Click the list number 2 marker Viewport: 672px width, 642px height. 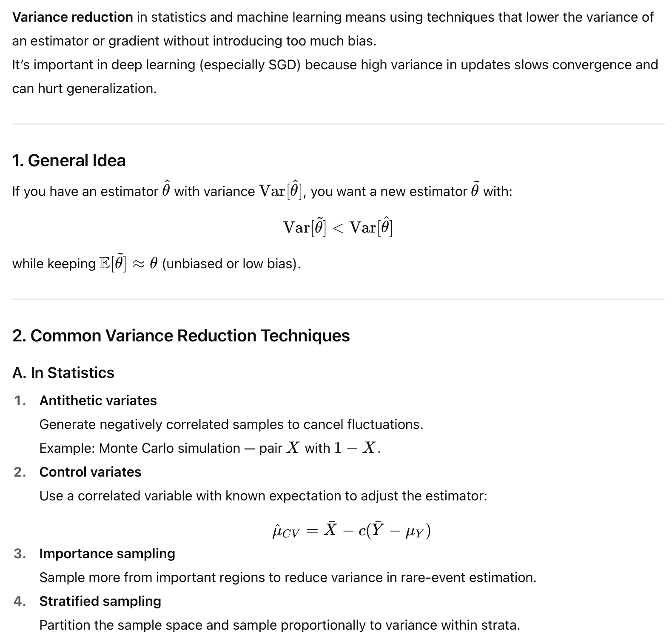pos(20,472)
